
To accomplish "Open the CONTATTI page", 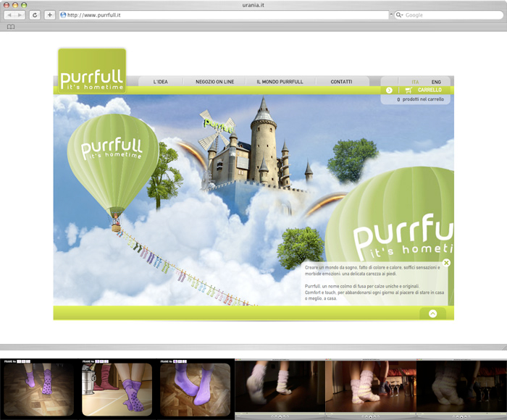I will [x=341, y=82].
